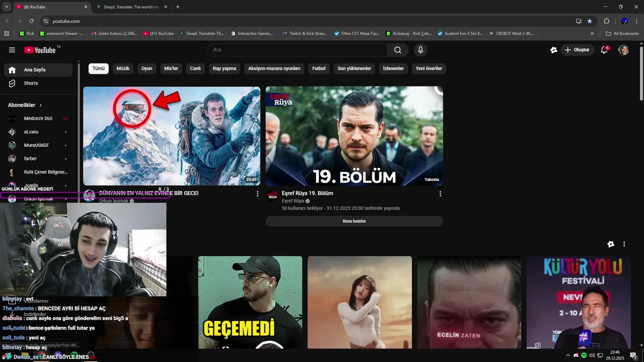Screen dimensions: 644x362
Task: Open Shorts shelf three-dot options
Action: point(624,244)
